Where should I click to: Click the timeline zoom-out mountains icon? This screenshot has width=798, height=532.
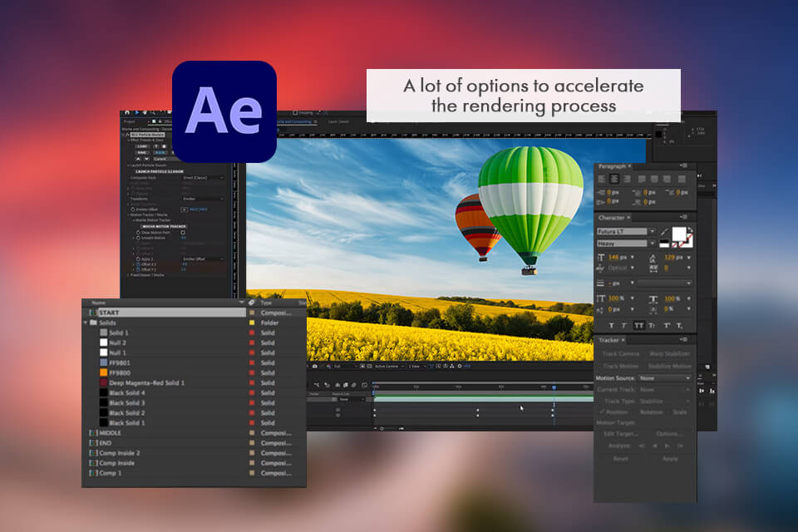point(376,429)
